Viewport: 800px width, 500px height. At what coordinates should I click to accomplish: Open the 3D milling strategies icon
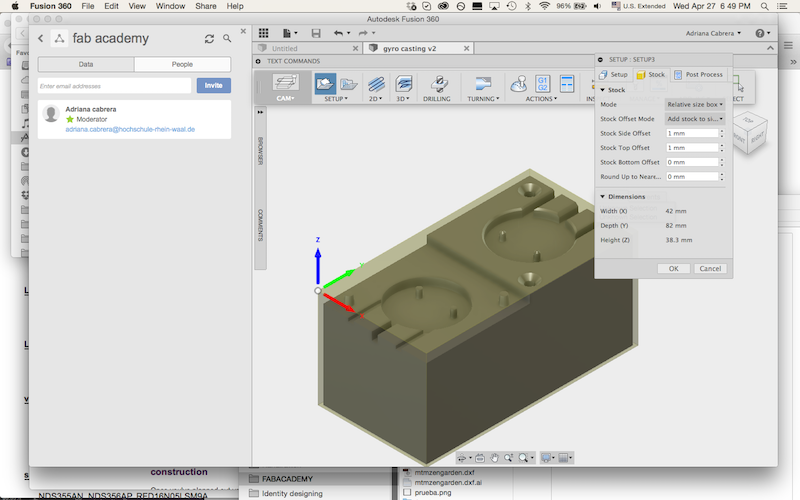[x=403, y=83]
